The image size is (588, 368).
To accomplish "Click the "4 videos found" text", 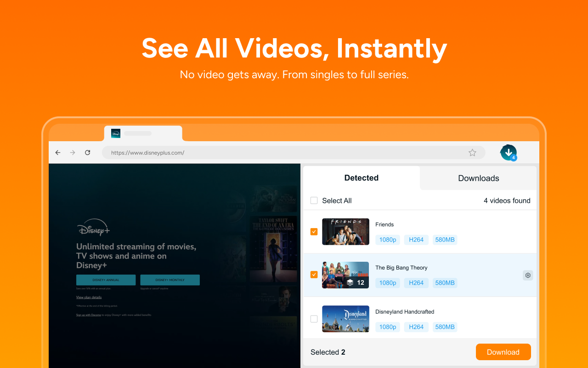I will pos(507,201).
